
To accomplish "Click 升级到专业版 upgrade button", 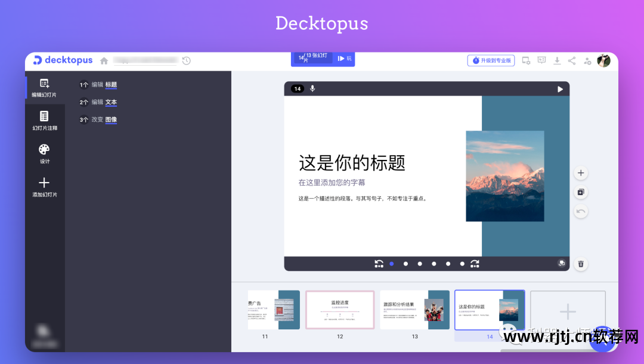I will [491, 60].
